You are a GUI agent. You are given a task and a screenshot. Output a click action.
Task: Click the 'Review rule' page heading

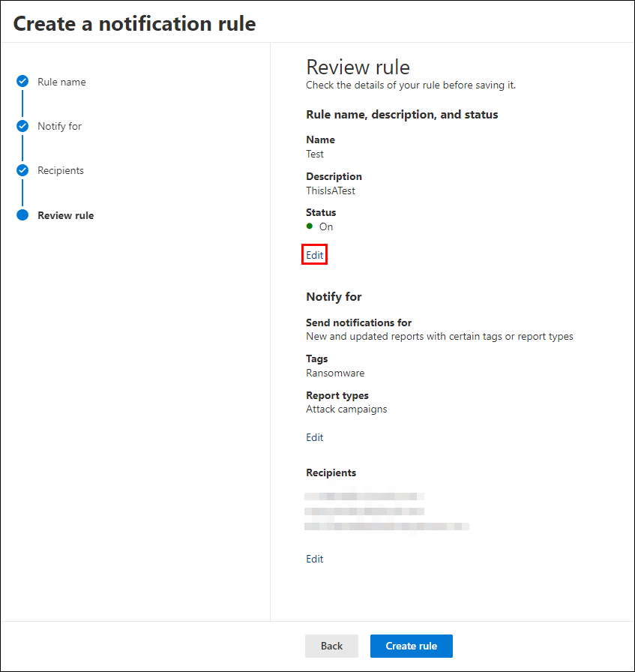[358, 67]
